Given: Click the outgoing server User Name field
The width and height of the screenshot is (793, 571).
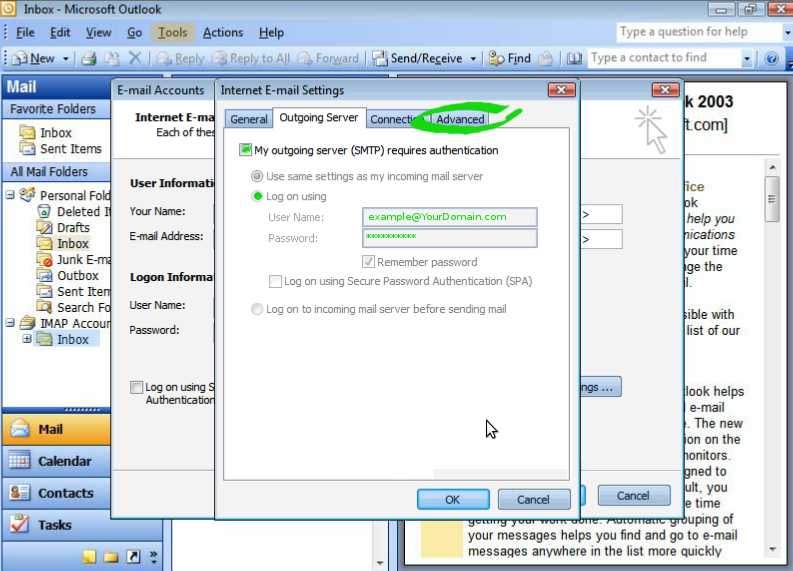Looking at the screenshot, I should coord(450,217).
